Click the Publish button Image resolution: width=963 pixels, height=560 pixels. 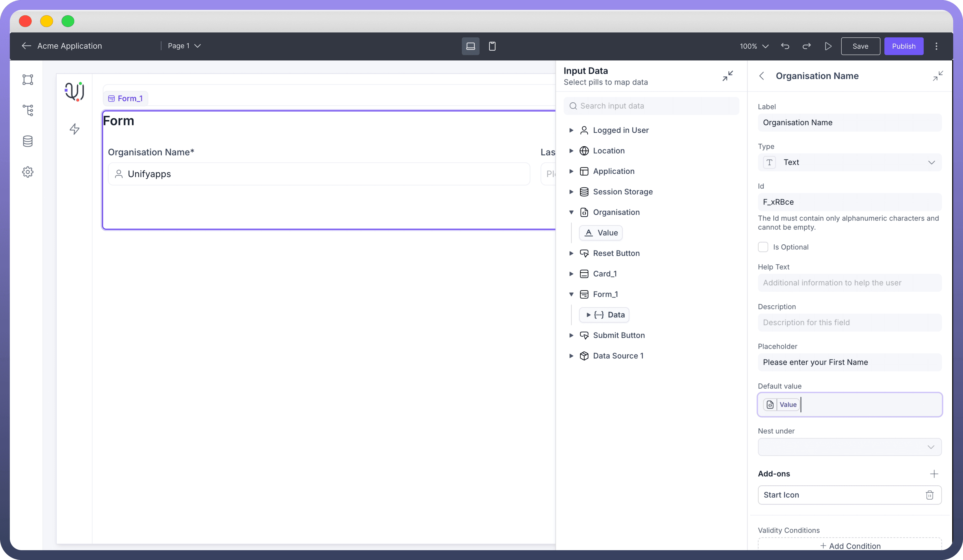pos(903,46)
